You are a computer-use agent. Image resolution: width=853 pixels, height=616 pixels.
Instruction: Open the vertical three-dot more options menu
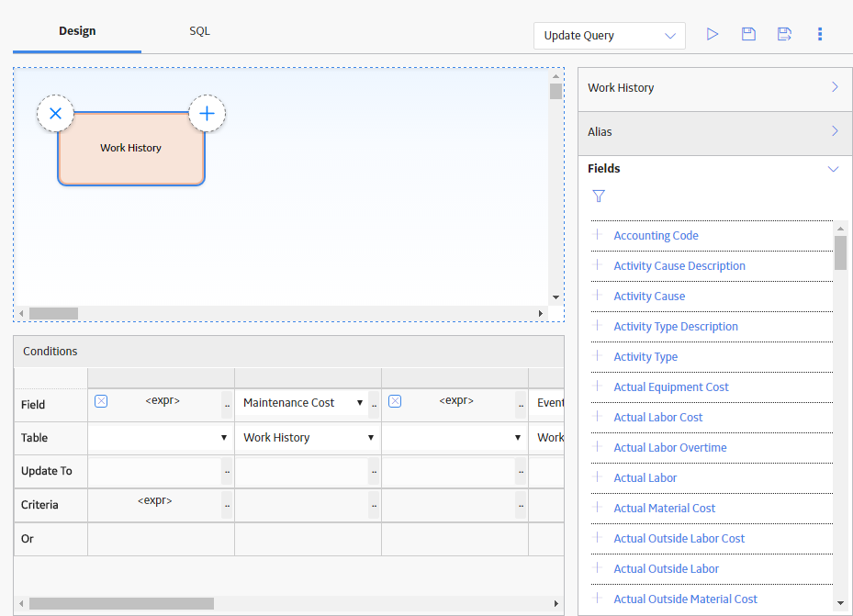820,34
